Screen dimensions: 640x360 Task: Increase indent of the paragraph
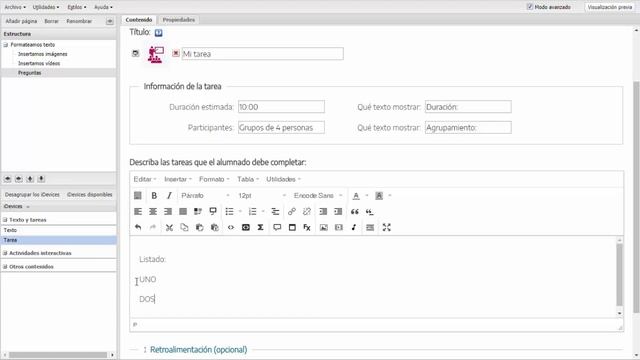pos(338,211)
